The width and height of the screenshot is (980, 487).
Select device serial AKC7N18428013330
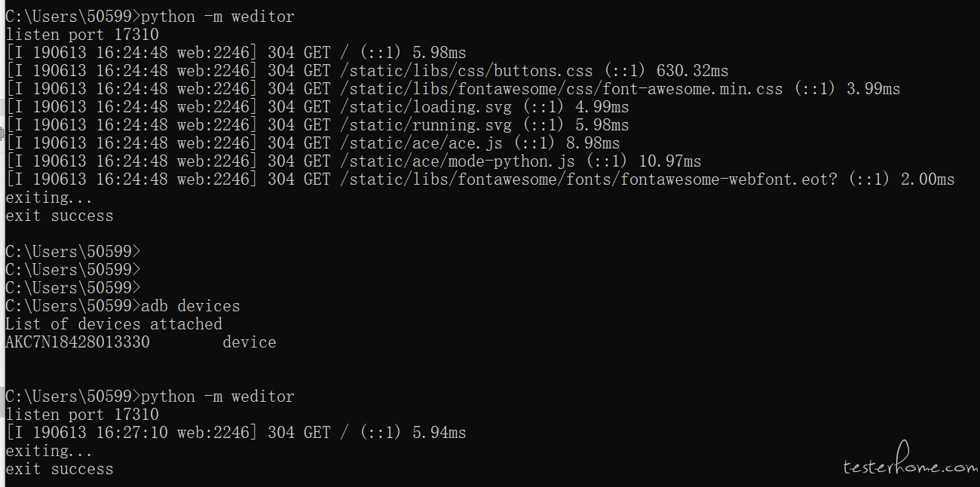[x=78, y=342]
